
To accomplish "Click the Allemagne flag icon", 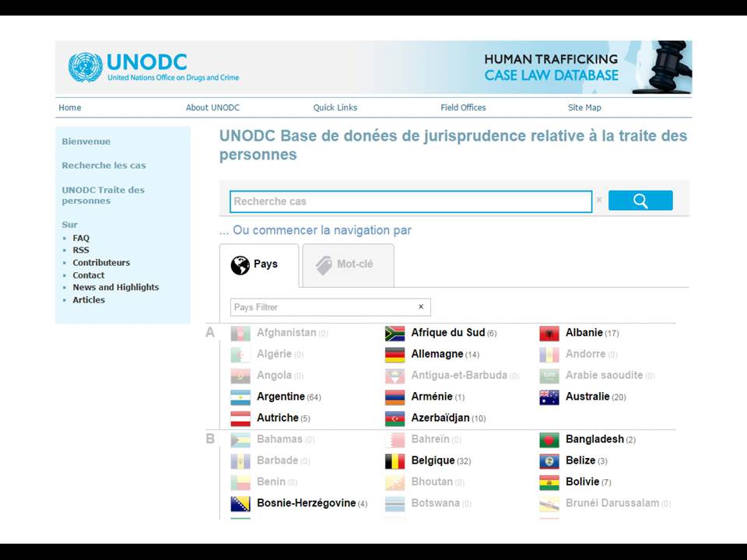I will (x=395, y=355).
